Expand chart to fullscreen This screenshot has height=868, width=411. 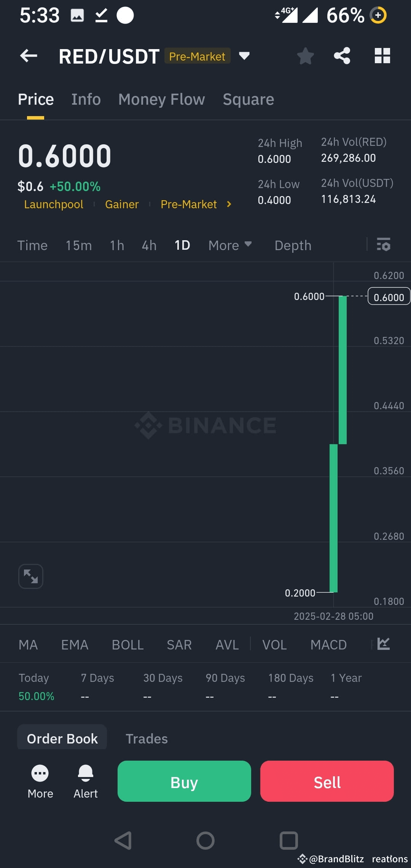[x=31, y=576]
